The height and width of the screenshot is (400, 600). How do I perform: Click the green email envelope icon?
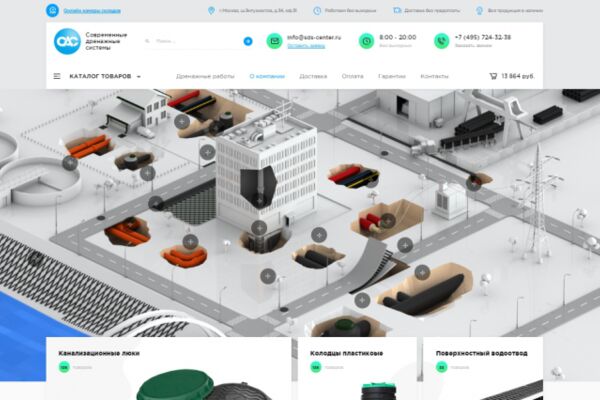click(x=274, y=41)
